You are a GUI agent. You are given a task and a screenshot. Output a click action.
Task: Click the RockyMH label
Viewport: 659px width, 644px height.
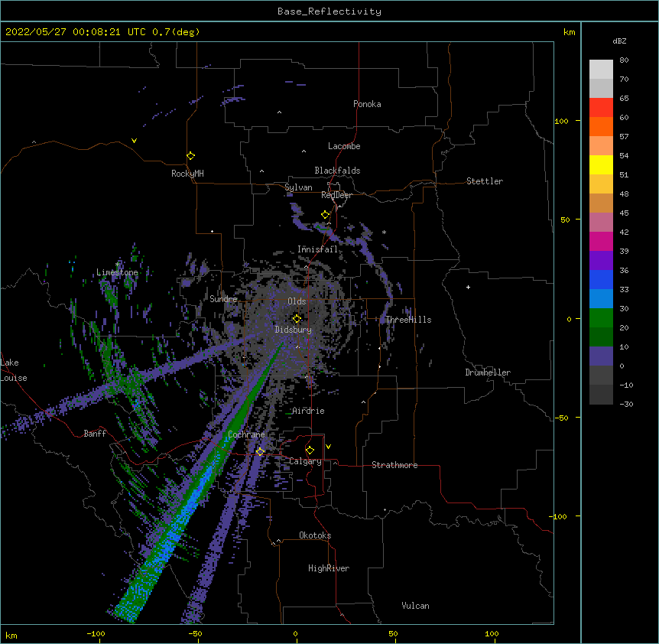(x=187, y=173)
